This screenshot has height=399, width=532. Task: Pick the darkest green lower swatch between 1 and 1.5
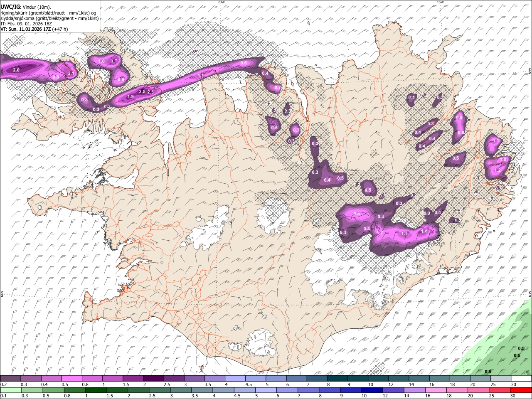(x=95, y=390)
